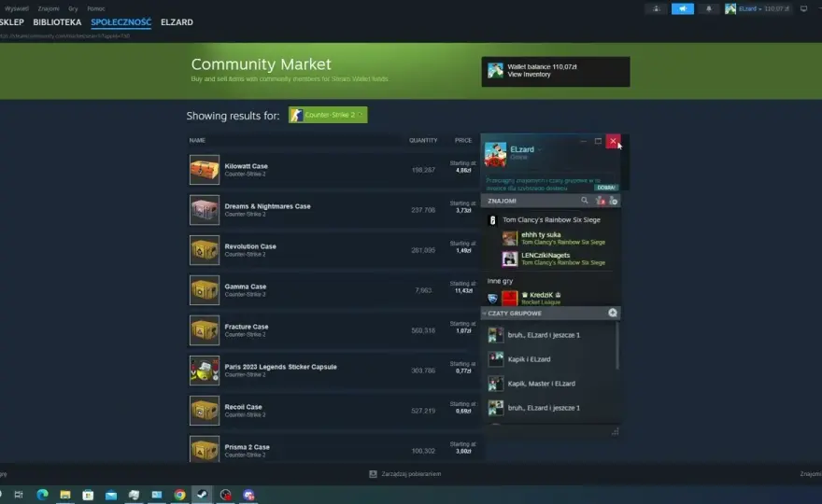Open the Wyświetl menu
The image size is (822, 504).
tap(16, 8)
